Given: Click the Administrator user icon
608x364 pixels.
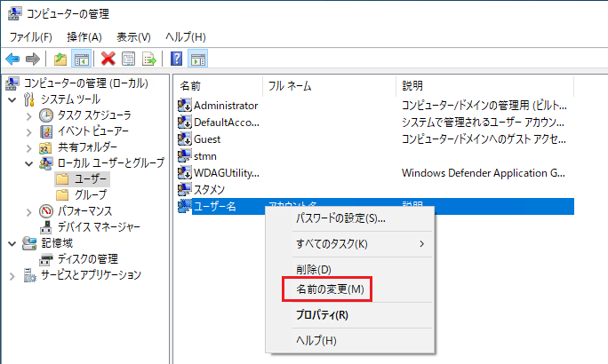Looking at the screenshot, I should pos(185,106).
